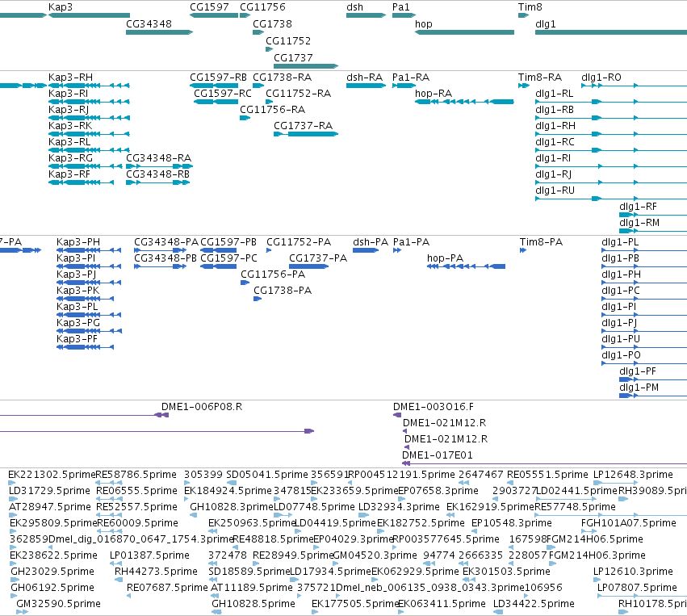The height and width of the screenshot is (616, 687).
Task: Select transcript Kap3-RH
Action: click(89, 86)
